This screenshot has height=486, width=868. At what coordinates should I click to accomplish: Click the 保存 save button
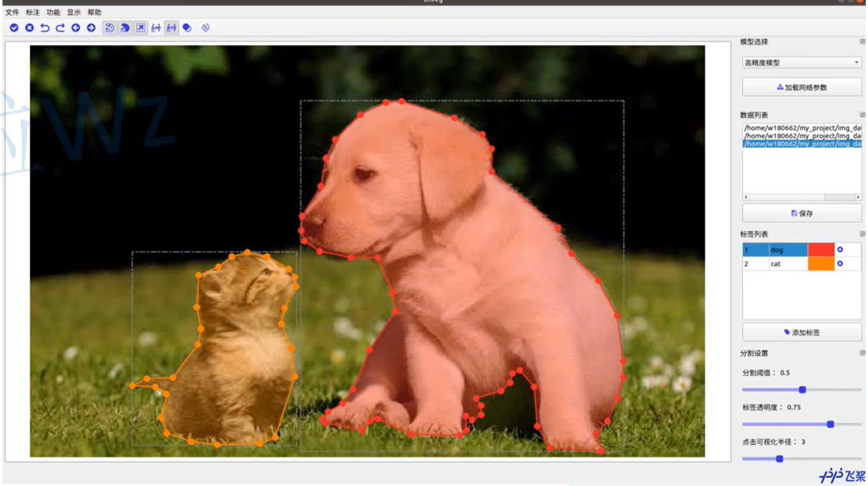point(802,213)
